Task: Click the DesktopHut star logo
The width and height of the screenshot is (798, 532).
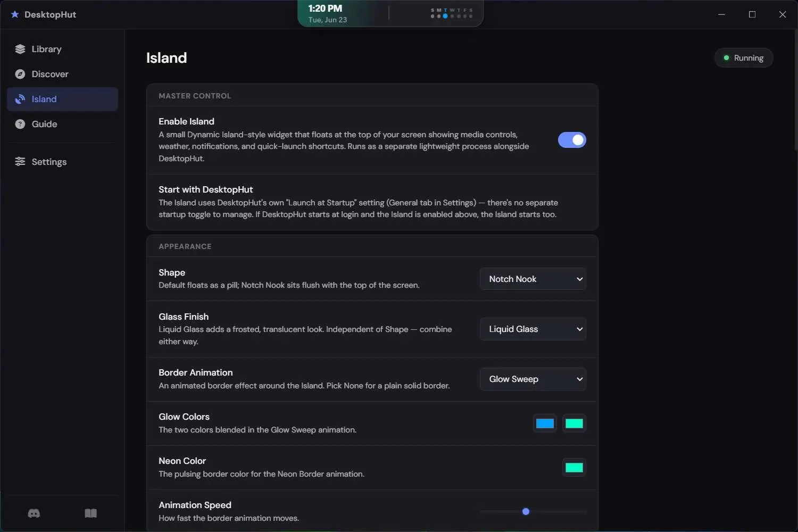Action: (x=15, y=14)
